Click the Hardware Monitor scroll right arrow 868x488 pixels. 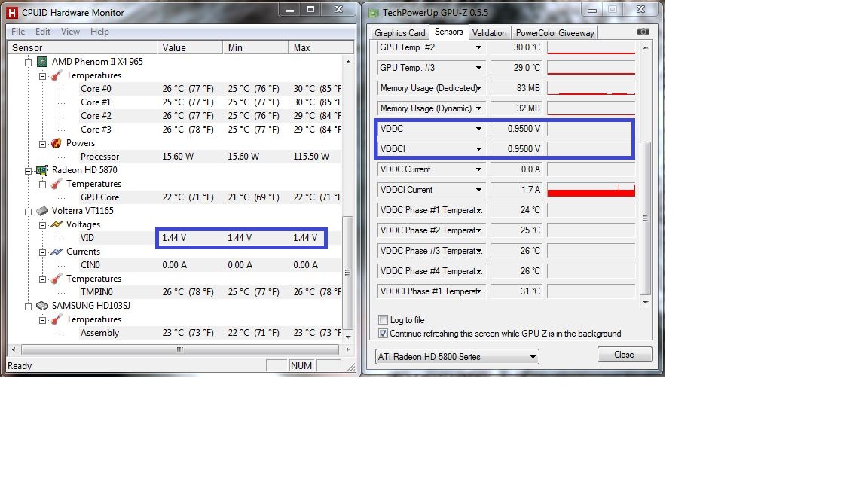click(347, 349)
